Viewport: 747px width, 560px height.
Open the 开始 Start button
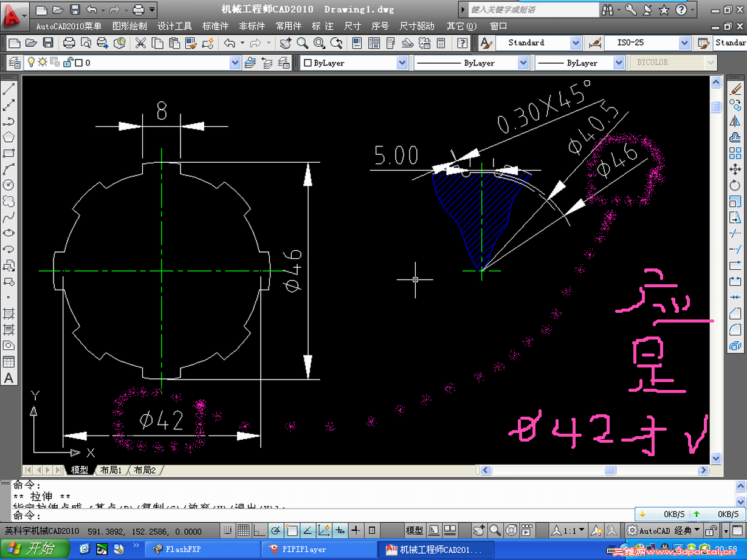pos(34,549)
